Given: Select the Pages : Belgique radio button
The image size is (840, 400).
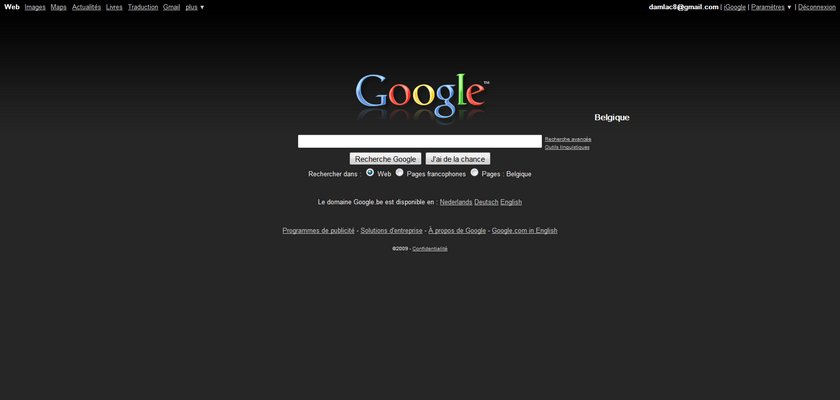Looking at the screenshot, I should pyautogui.click(x=475, y=172).
